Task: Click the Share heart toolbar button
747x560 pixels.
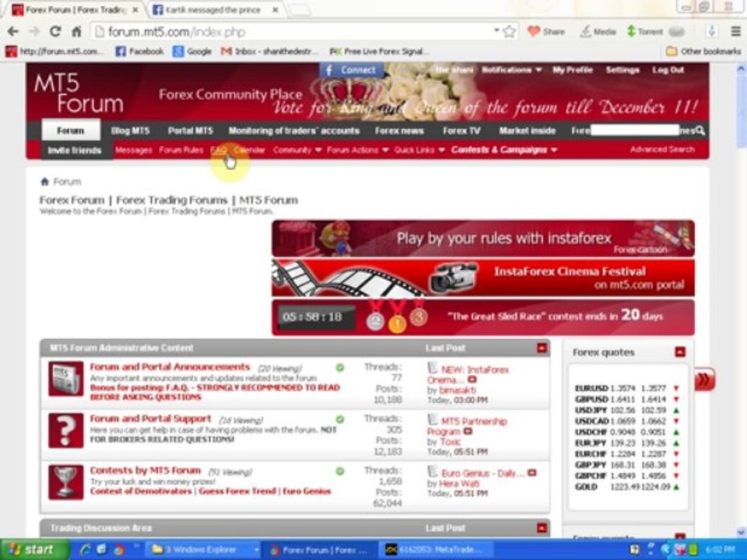Action: pos(546,31)
